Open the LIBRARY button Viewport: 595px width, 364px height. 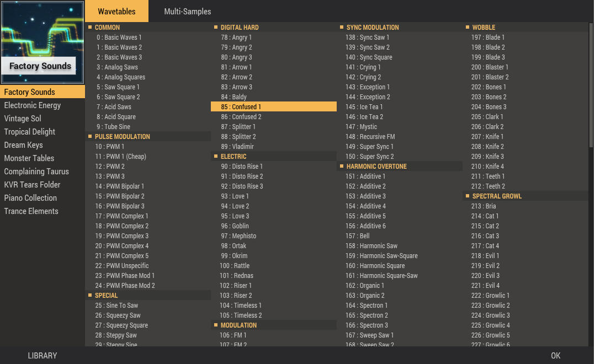pyautogui.click(x=42, y=356)
